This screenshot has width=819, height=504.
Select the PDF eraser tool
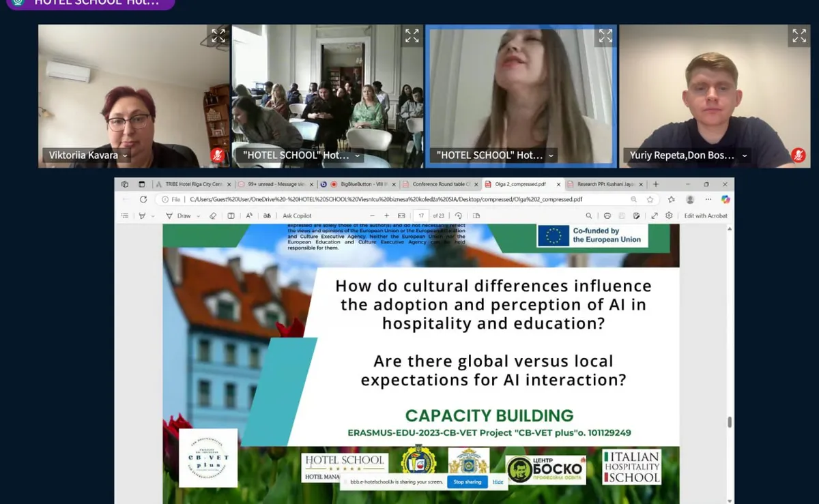[x=213, y=216]
